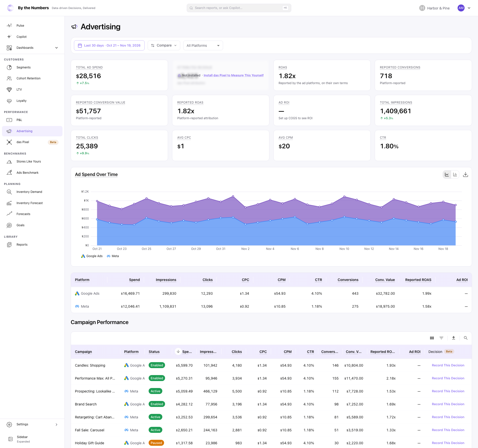Viewport: 478px width, 448px height.
Task: Open campaign table columns icon
Action: 432,338
